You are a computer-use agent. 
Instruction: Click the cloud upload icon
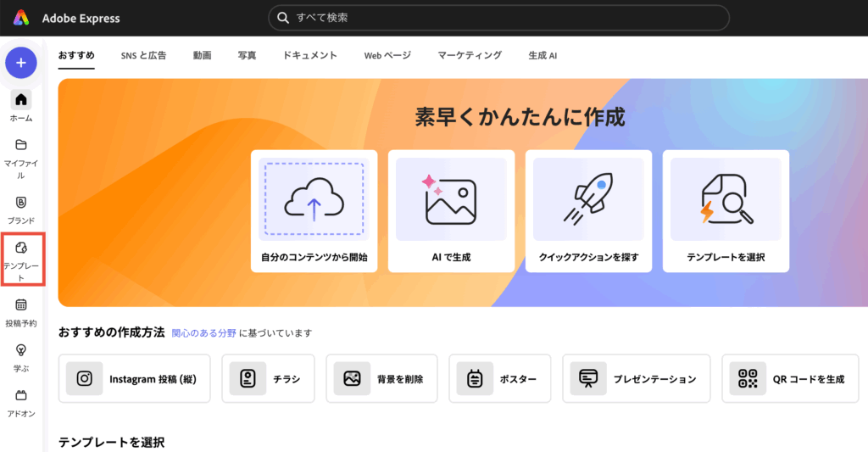point(314,198)
